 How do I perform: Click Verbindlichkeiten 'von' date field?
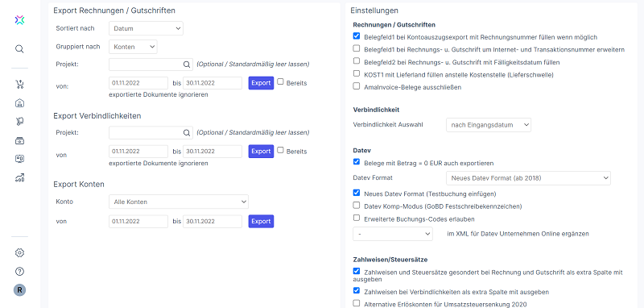(138, 152)
